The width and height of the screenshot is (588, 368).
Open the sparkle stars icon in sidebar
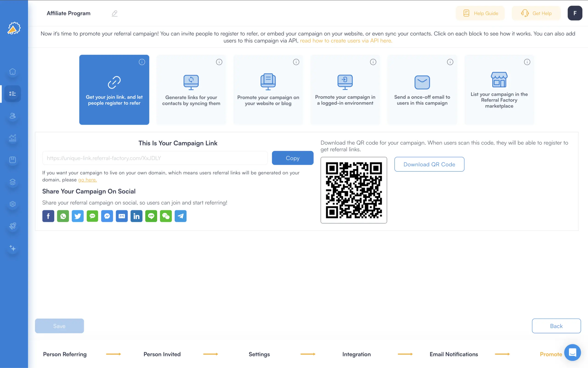tap(13, 248)
